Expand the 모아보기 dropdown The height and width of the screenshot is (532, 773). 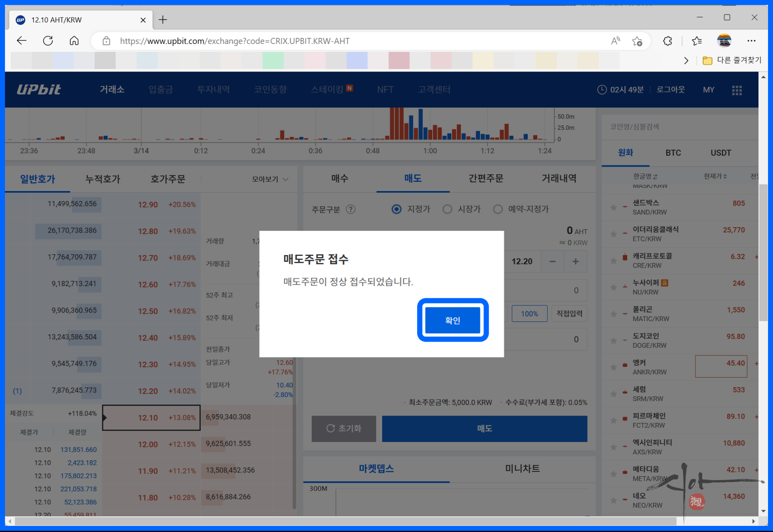[270, 179]
